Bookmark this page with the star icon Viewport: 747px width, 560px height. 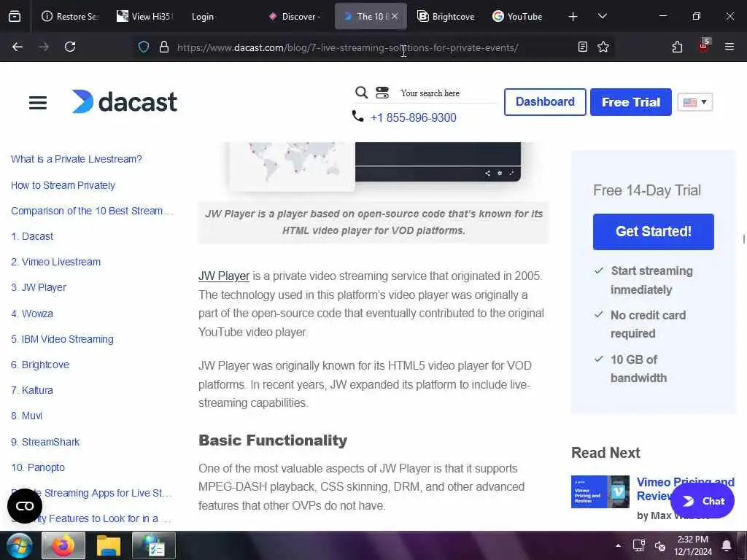pyautogui.click(x=603, y=47)
